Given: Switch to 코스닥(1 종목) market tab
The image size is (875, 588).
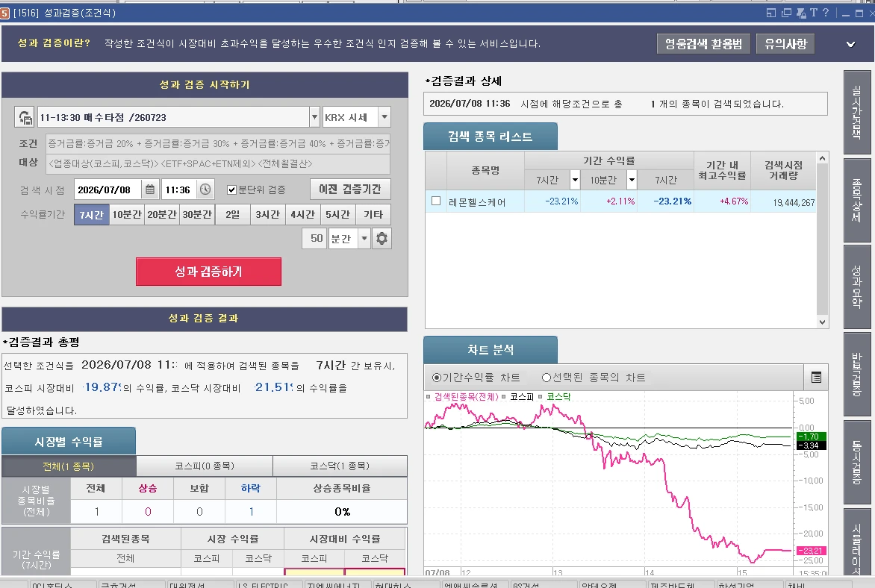Looking at the screenshot, I should [x=340, y=466].
